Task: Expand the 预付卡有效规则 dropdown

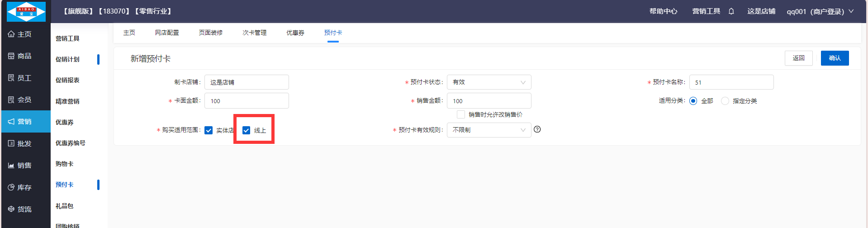Action: tap(489, 130)
